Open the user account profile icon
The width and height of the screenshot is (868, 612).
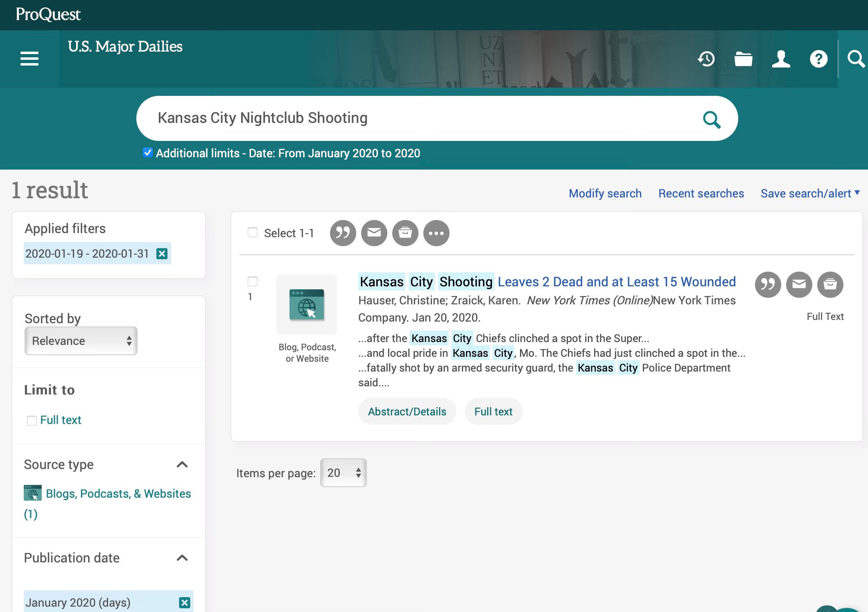[x=781, y=59]
